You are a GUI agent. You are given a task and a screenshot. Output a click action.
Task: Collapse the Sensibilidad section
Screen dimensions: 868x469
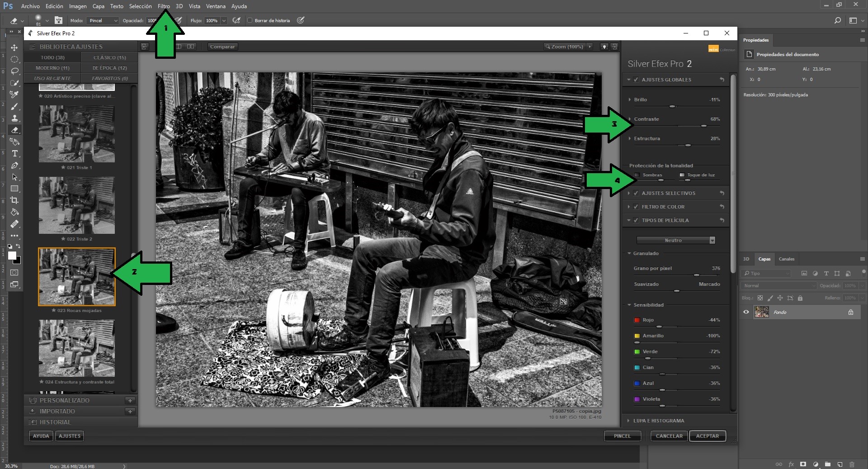pos(629,305)
